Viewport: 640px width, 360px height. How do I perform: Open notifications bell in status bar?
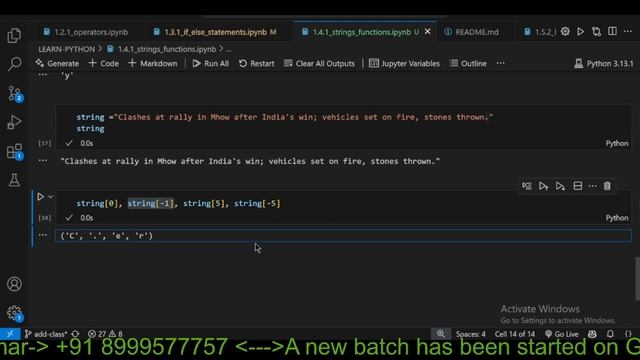coord(610,334)
